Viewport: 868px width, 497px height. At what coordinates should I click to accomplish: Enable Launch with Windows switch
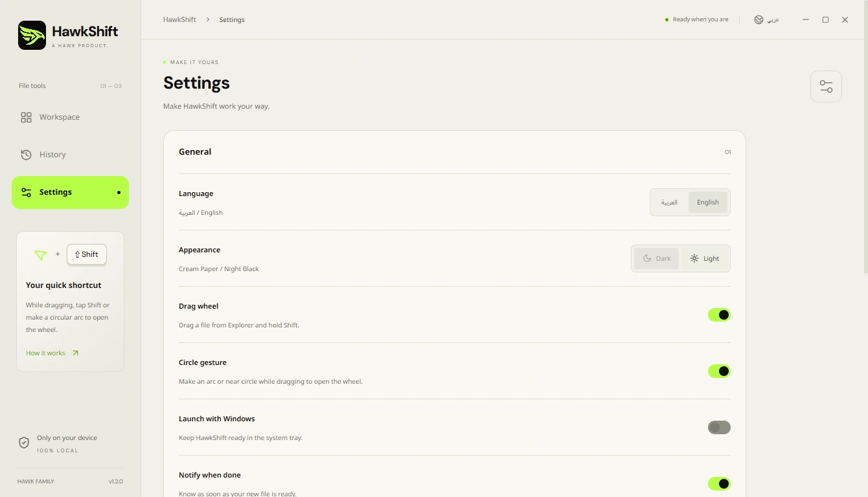pos(719,428)
